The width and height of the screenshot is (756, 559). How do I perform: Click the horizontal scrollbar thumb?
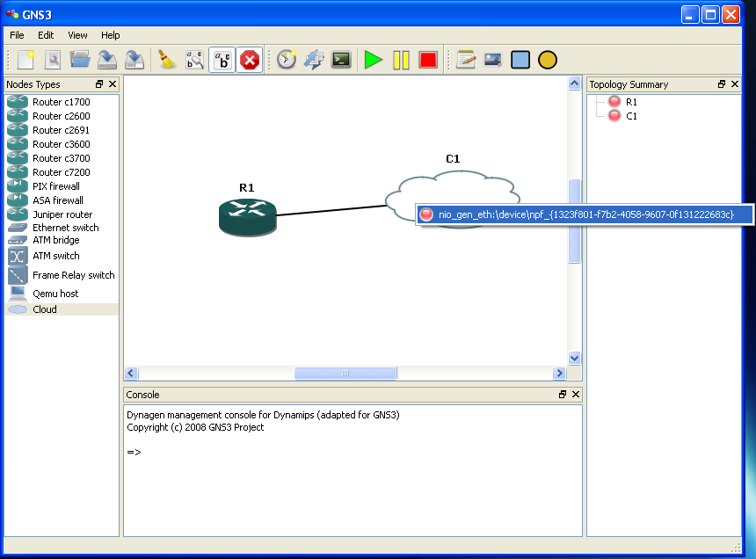point(345,373)
